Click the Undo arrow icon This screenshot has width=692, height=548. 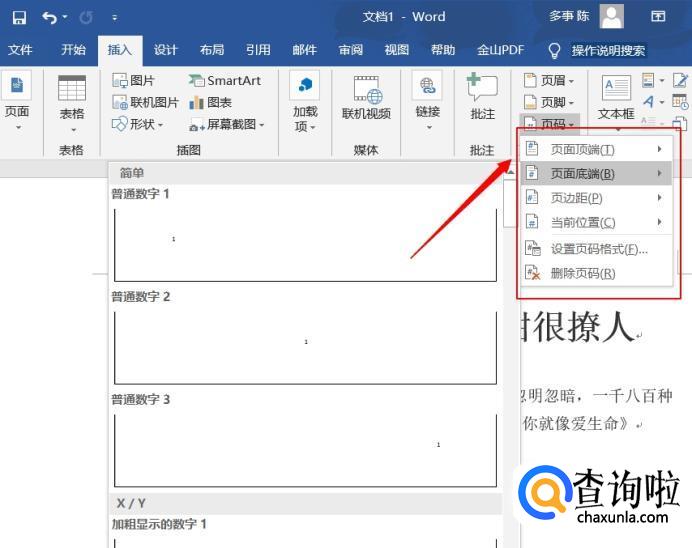[x=49, y=18]
